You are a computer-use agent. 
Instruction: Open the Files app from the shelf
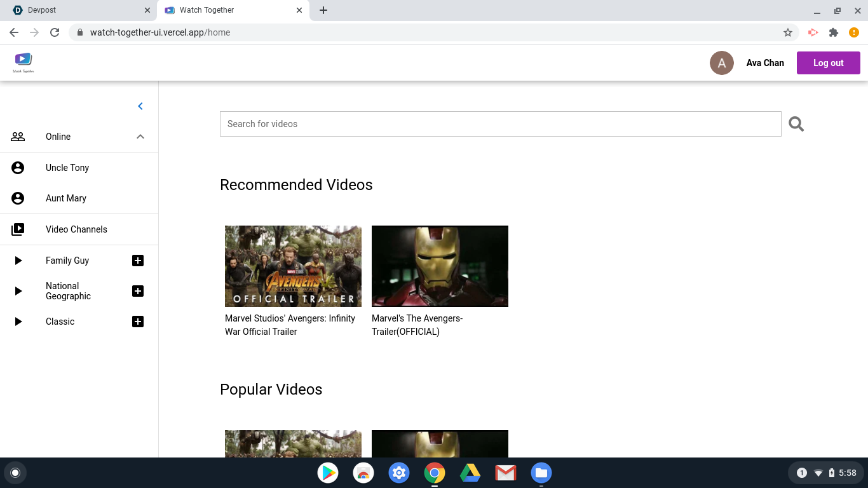[x=541, y=473]
